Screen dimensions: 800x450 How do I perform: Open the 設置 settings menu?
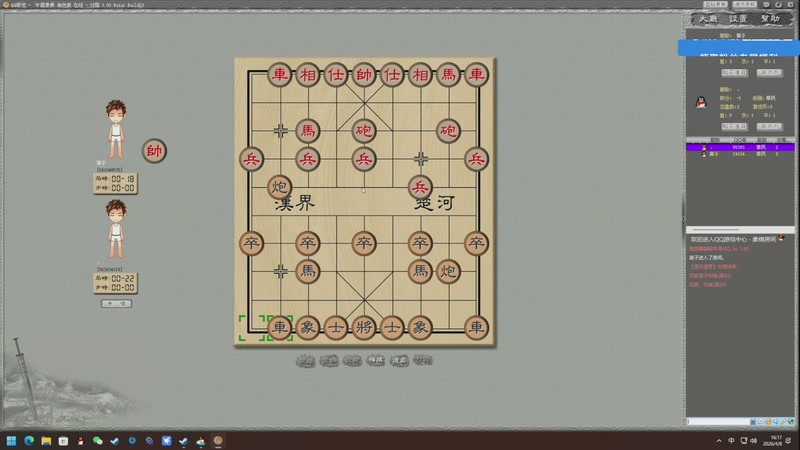(738, 19)
